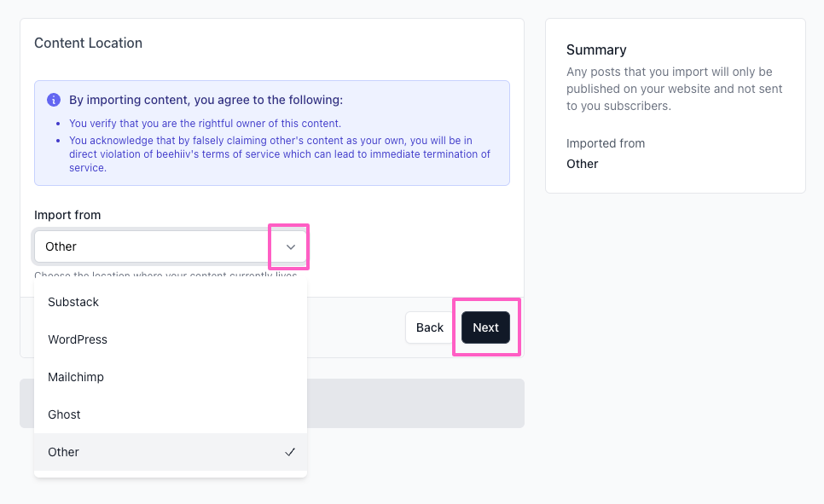Collapse the Import from dropdown using its chevron
The height and width of the screenshot is (504, 824).
coord(290,246)
